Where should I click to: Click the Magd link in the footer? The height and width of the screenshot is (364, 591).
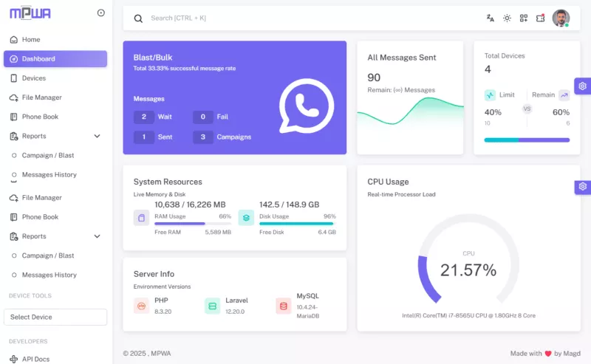(x=573, y=354)
